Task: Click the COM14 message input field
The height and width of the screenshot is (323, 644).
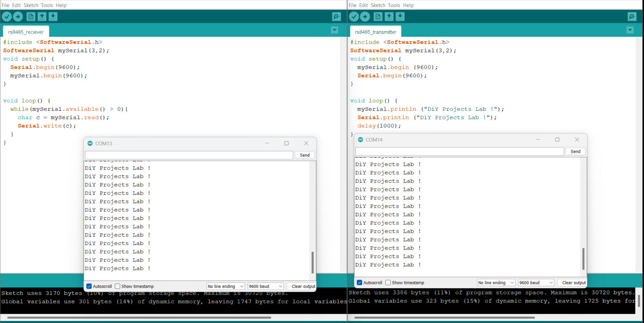Action: [459, 151]
